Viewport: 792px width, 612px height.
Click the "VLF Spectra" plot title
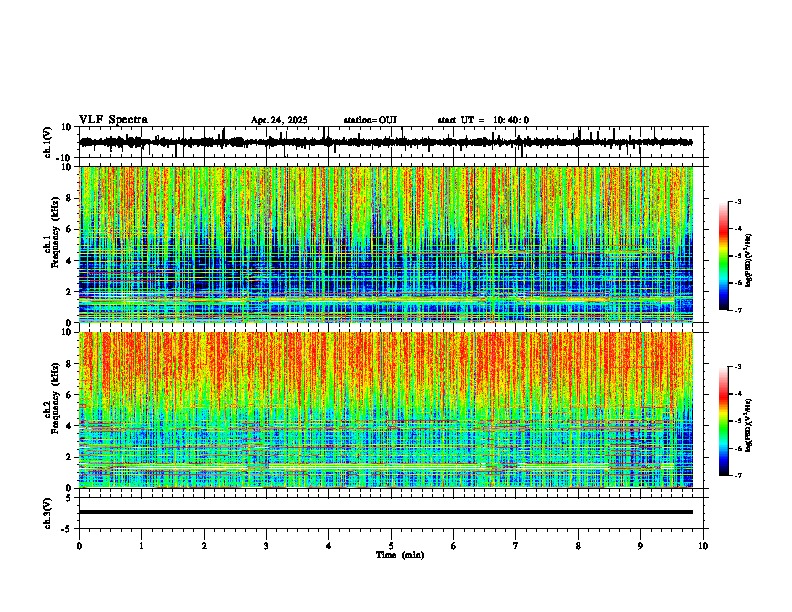pyautogui.click(x=113, y=120)
